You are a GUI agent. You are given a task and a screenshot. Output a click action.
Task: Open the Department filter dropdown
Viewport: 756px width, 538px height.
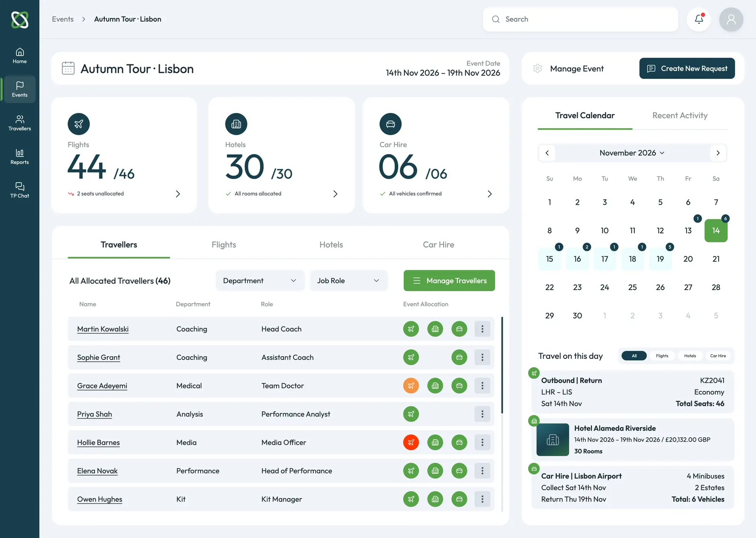[259, 281]
